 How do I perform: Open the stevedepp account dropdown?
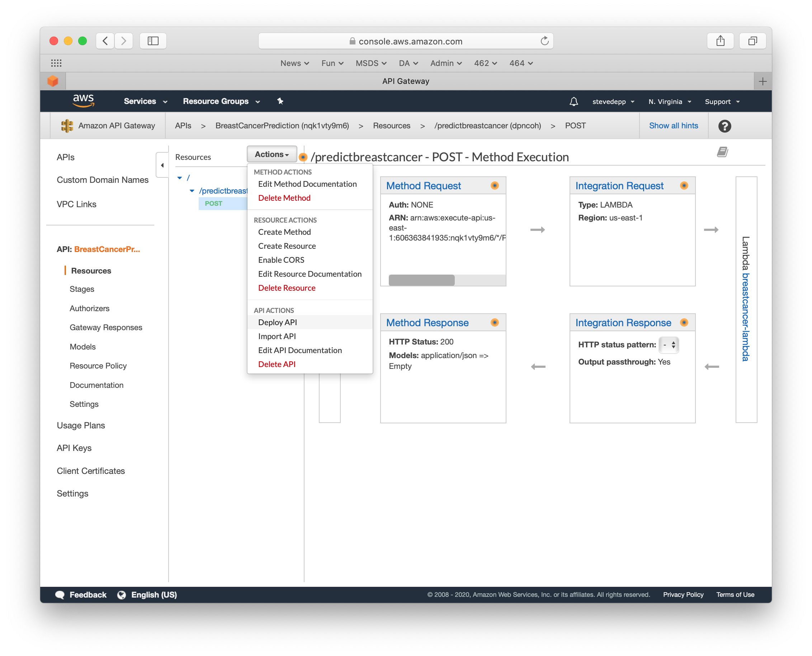point(613,102)
